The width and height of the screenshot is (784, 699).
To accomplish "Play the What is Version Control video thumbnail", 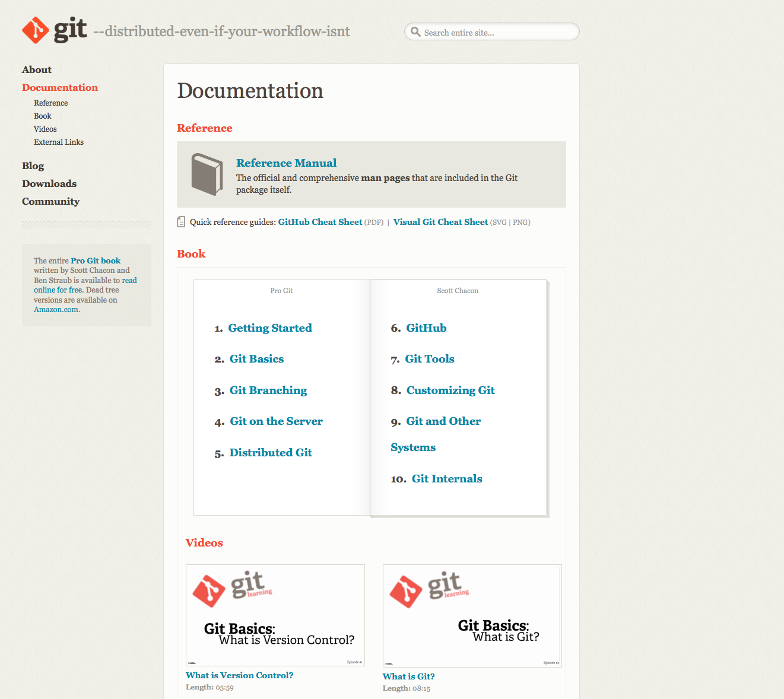I will click(x=275, y=615).
